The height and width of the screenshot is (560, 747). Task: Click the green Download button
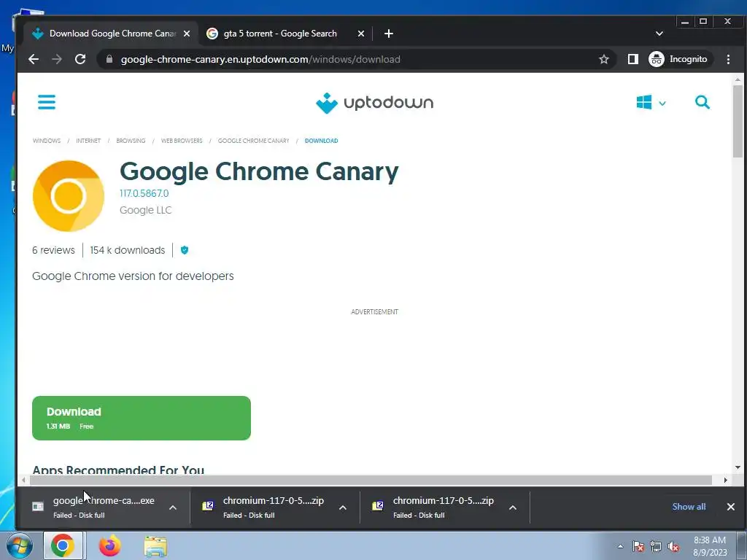pos(142,418)
